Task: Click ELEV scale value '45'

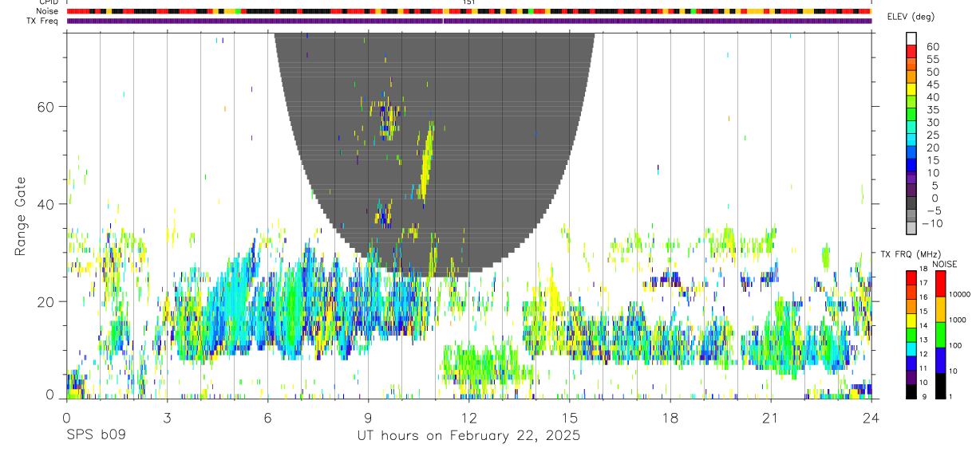Action: pos(934,85)
